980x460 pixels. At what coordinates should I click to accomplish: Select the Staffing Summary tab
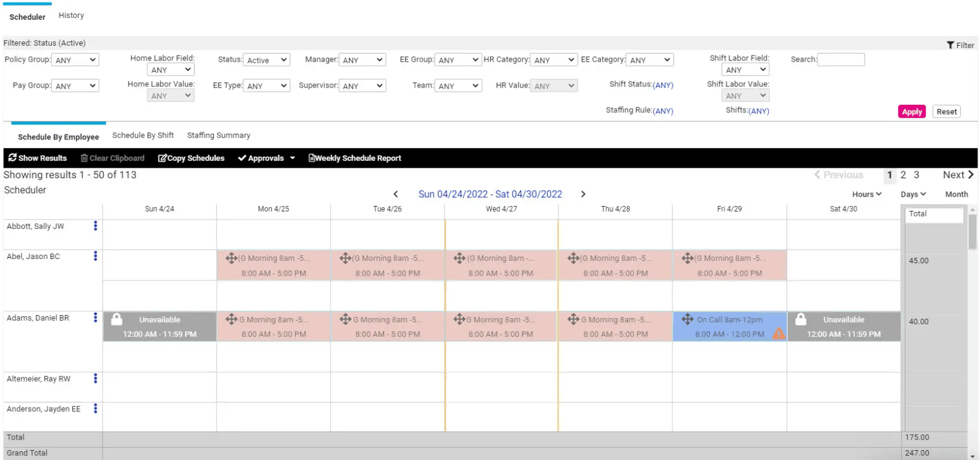coord(219,135)
